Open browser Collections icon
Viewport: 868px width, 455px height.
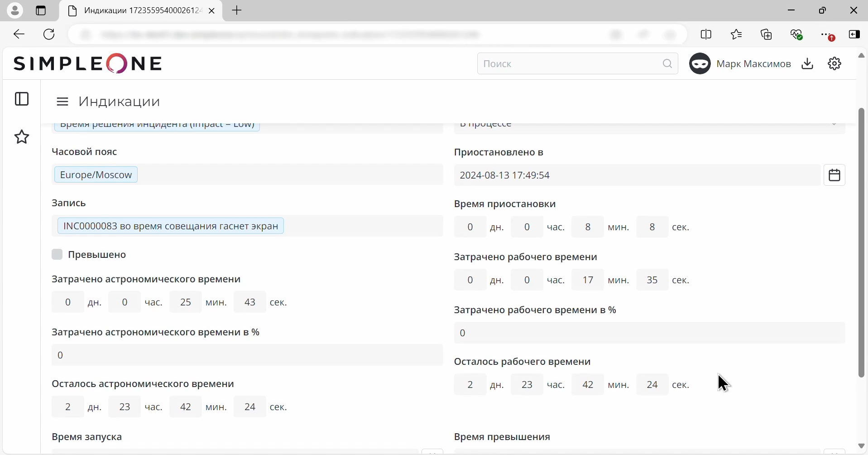tap(768, 34)
